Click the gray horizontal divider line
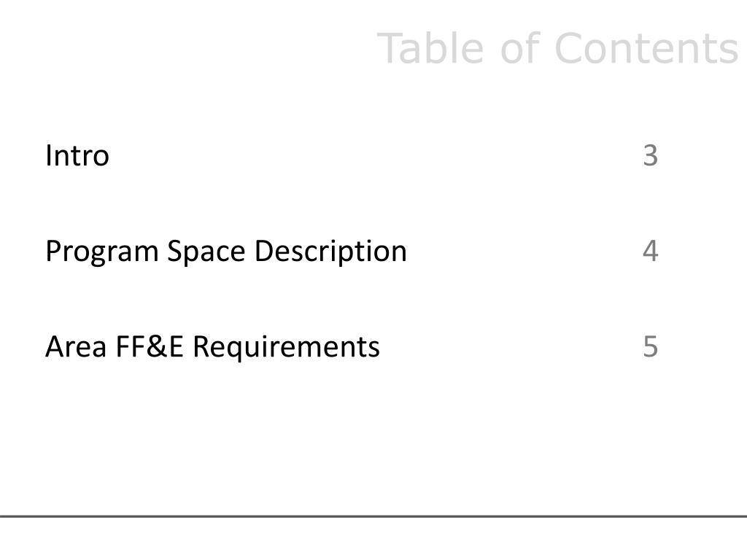 373,516
